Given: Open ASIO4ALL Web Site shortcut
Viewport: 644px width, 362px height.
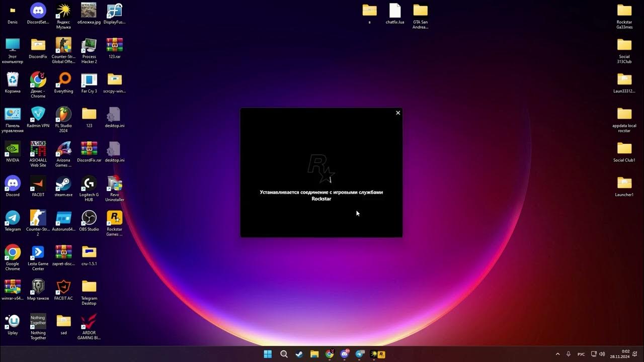Looking at the screenshot, I should (38, 154).
